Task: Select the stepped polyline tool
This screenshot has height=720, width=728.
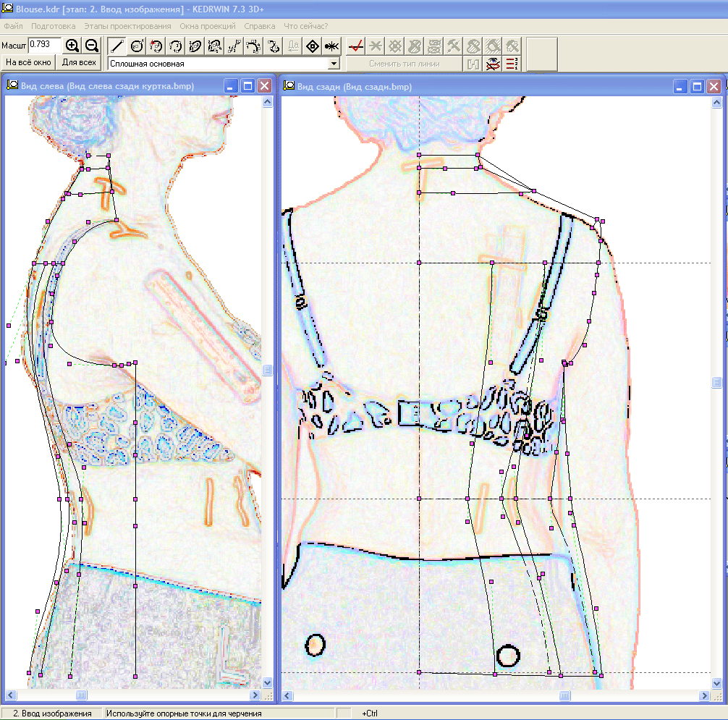Action: (x=234, y=46)
